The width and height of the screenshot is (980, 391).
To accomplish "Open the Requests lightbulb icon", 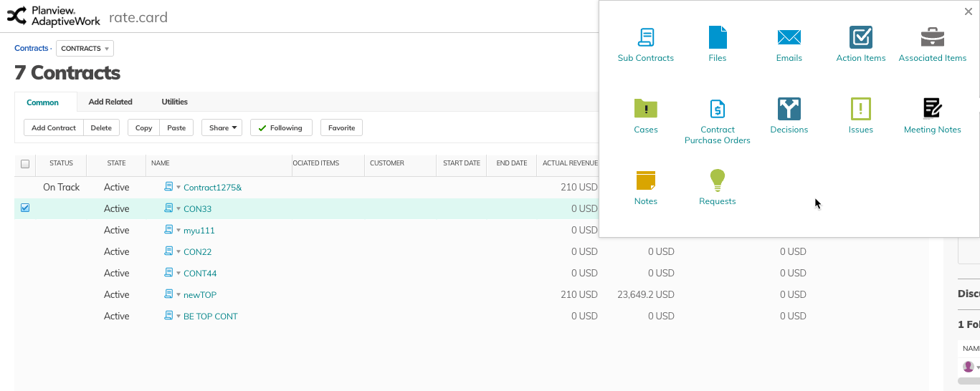I will pos(718,180).
